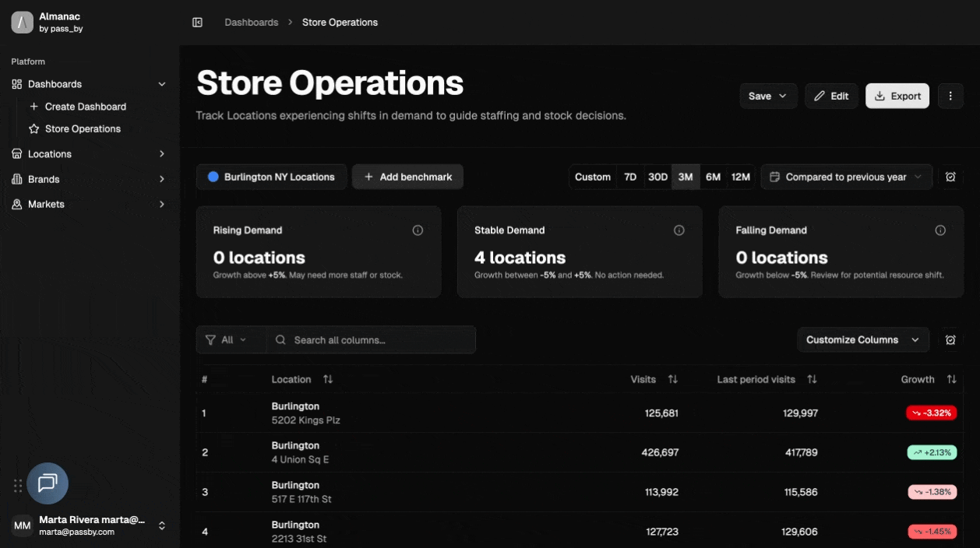980x548 pixels.
Task: Click the alert clock icon beside comparison dropdown
Action: tap(951, 177)
